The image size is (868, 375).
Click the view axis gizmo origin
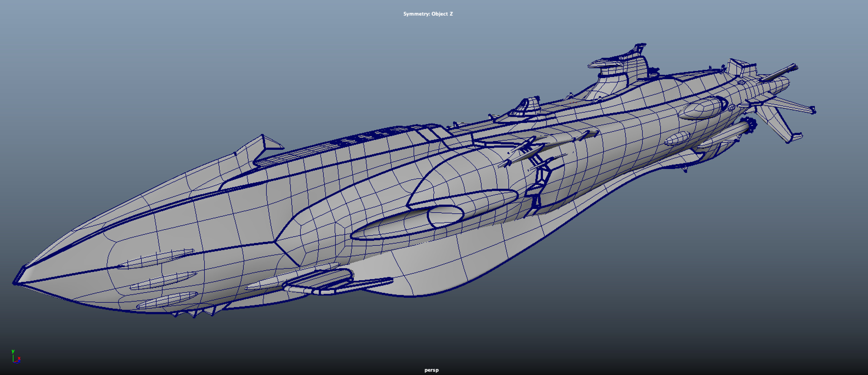(x=13, y=362)
